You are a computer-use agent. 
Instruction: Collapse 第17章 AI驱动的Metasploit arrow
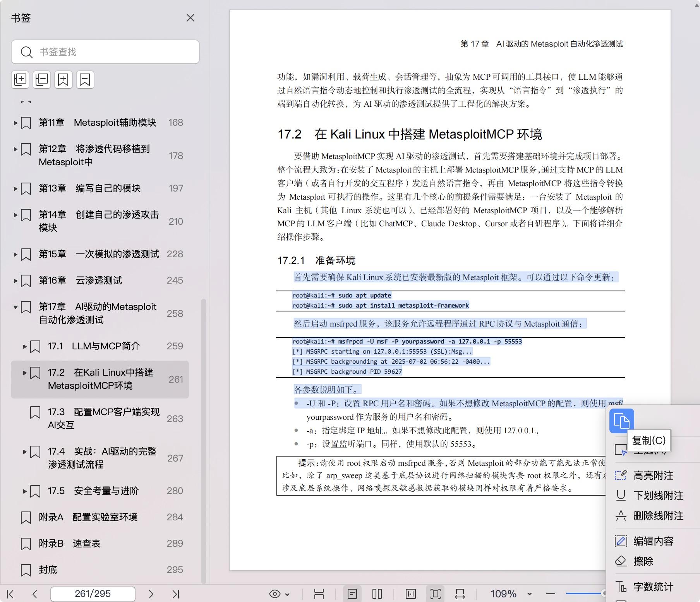click(x=15, y=307)
